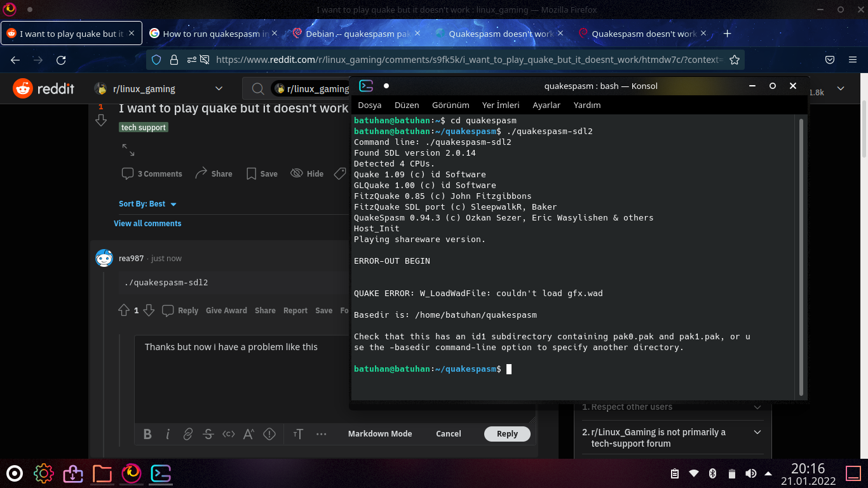Open Firefox from the taskbar

(132, 473)
